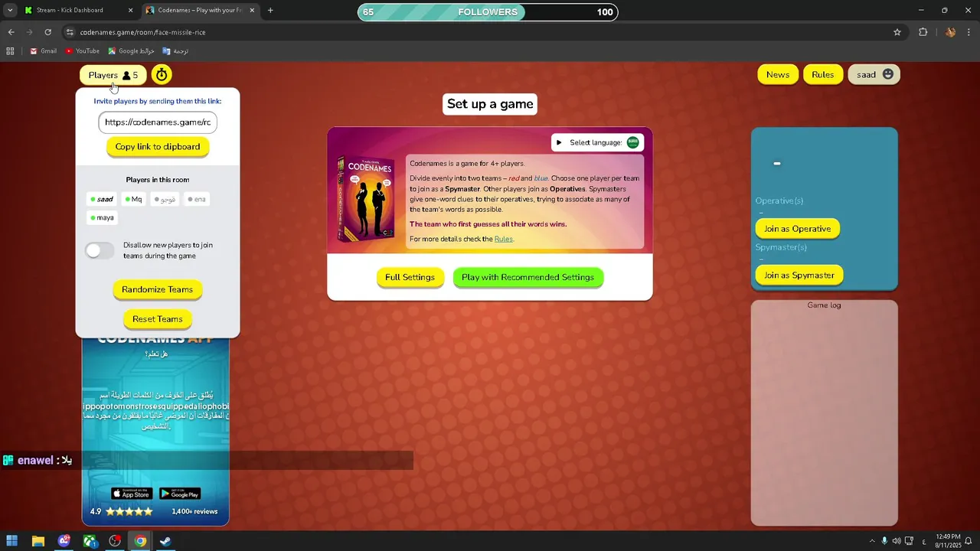980x551 pixels.
Task: Open Chrome three-dot menu
Action: (969, 32)
